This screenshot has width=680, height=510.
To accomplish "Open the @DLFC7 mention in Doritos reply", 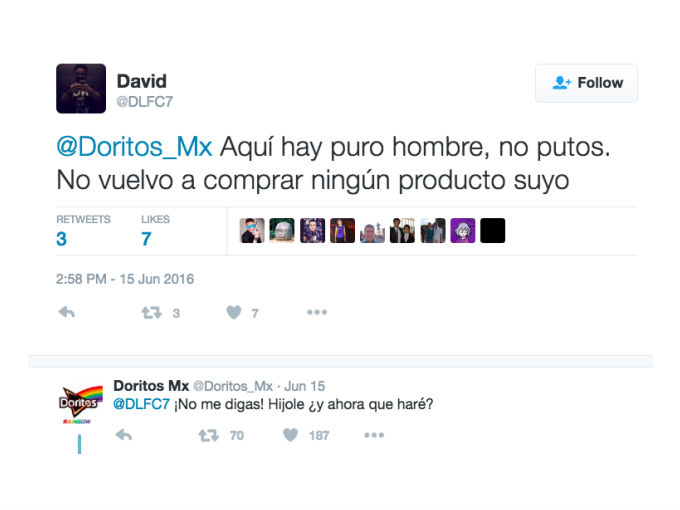I will pyautogui.click(x=141, y=404).
